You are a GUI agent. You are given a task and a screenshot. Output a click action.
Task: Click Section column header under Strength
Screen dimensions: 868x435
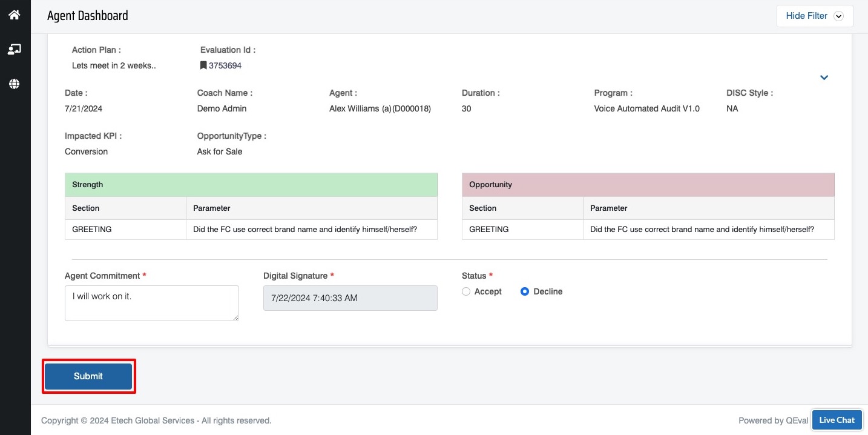coord(125,208)
